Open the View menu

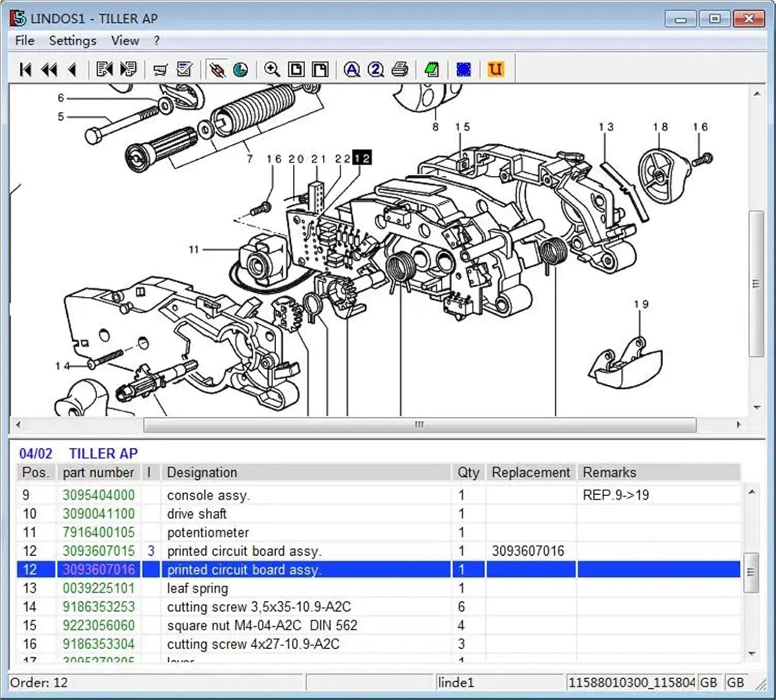coord(125,41)
